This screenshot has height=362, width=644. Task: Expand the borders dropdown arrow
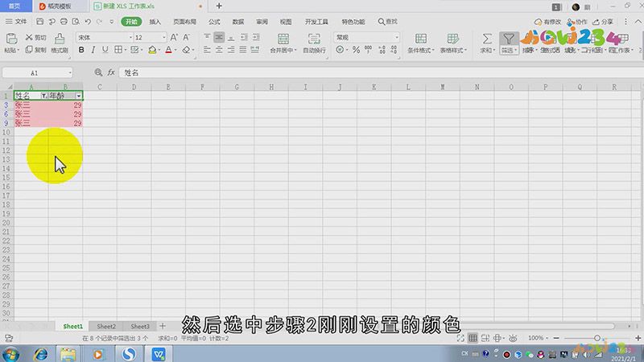pos(126,50)
